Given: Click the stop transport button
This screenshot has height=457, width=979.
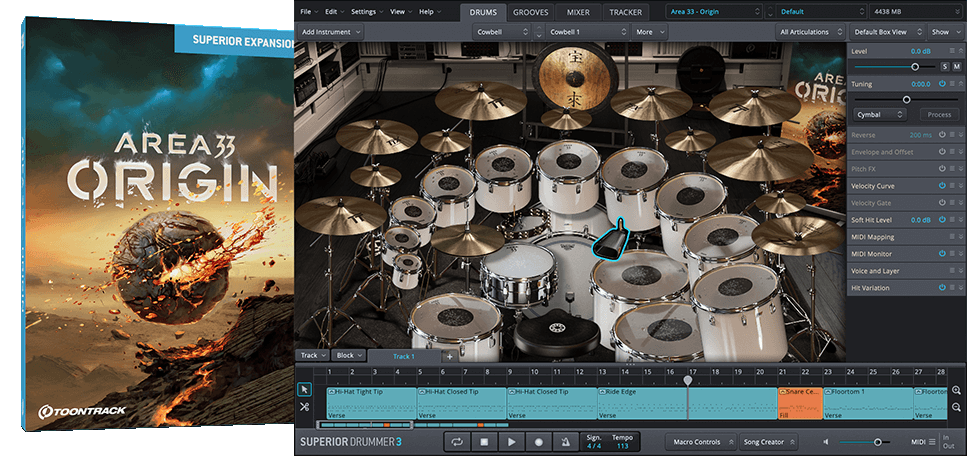Looking at the screenshot, I should pos(484,442).
